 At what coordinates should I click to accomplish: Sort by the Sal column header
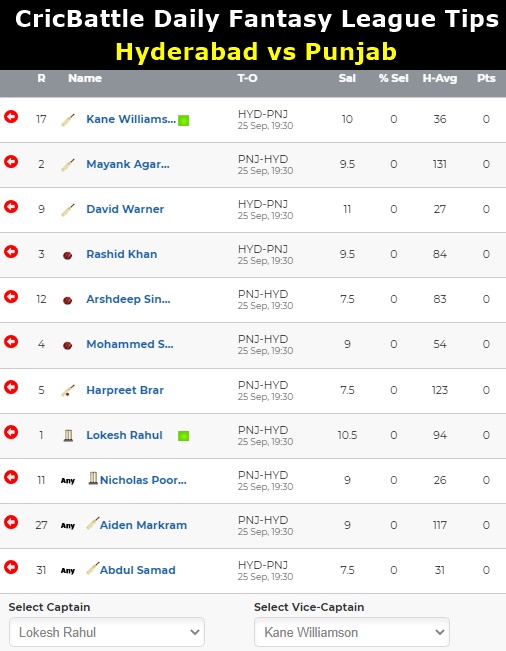click(x=347, y=78)
